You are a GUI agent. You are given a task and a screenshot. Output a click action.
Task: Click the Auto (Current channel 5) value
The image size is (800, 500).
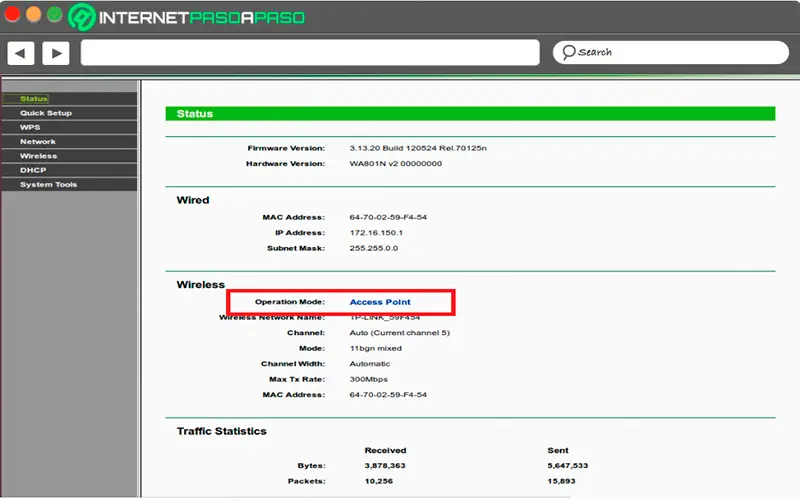point(399,333)
